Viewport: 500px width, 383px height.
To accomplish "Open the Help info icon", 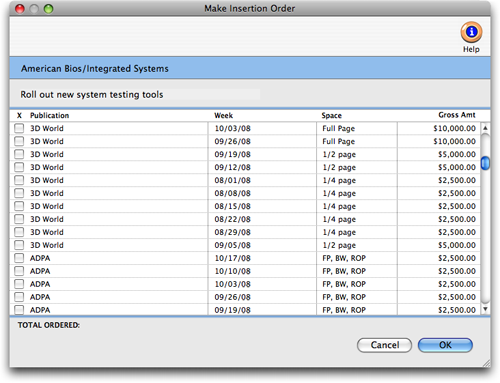I will pyautogui.click(x=471, y=32).
